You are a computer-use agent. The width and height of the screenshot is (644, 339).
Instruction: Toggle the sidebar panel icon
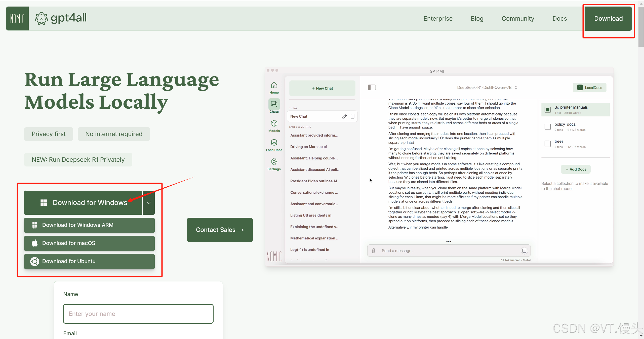tap(372, 88)
